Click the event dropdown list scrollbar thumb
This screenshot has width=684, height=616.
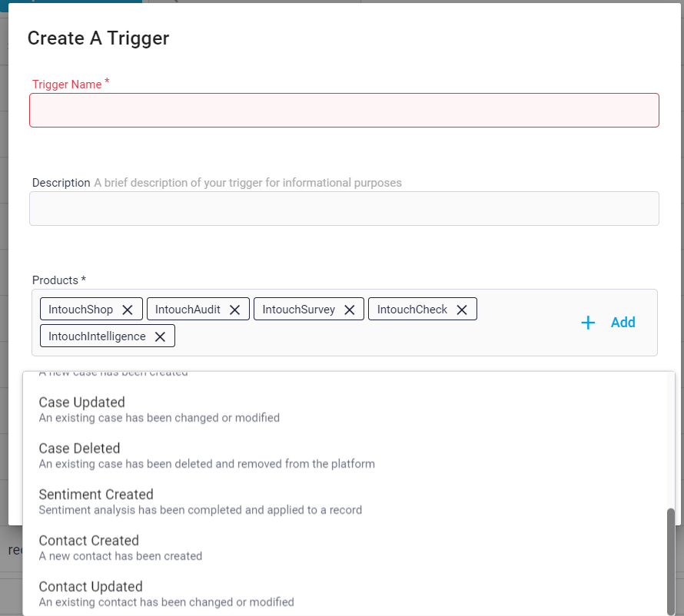click(x=671, y=561)
